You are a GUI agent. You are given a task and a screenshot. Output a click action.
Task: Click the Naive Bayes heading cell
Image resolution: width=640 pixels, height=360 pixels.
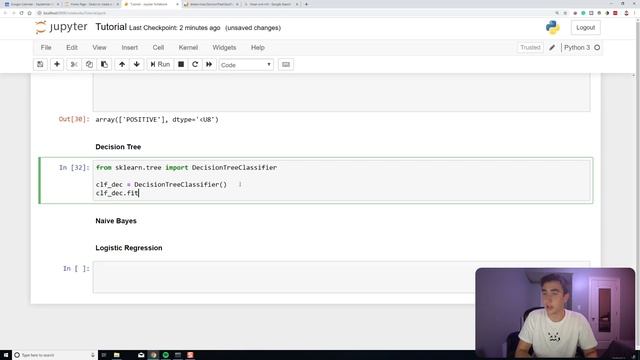tap(116, 221)
